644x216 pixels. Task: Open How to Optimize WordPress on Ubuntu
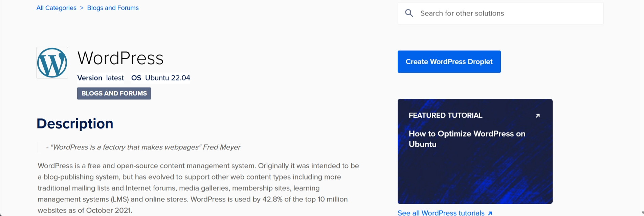[x=467, y=139]
